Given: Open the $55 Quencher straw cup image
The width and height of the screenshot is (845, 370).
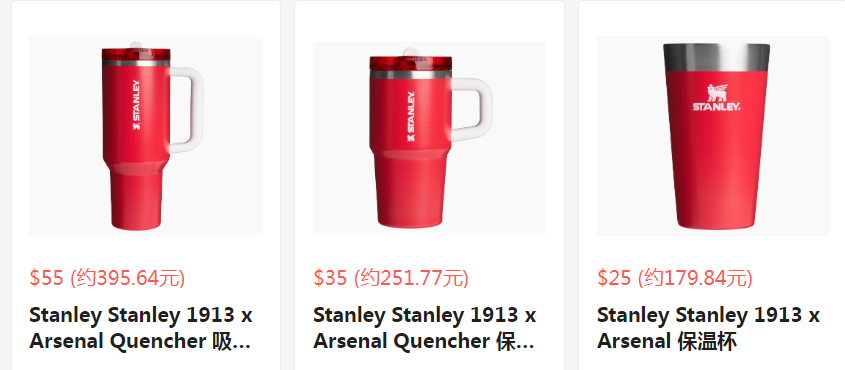Looking at the screenshot, I should pyautogui.click(x=146, y=136).
